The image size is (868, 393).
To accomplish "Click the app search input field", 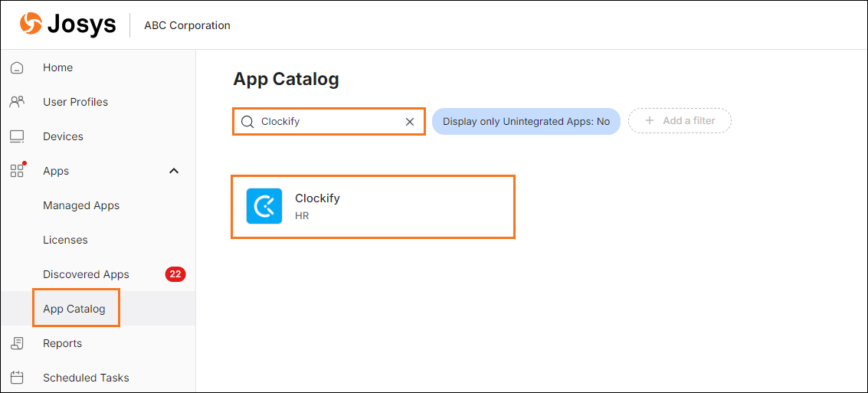I will click(329, 122).
